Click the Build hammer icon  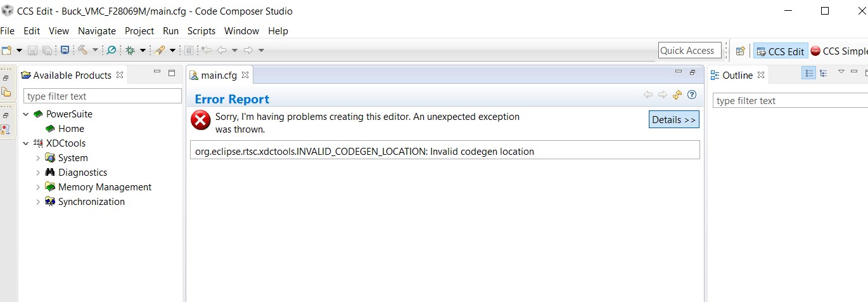[83, 50]
